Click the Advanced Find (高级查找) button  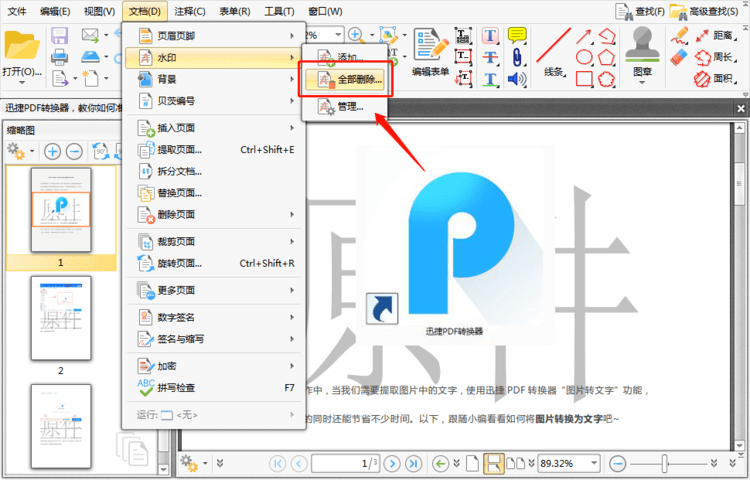click(705, 11)
